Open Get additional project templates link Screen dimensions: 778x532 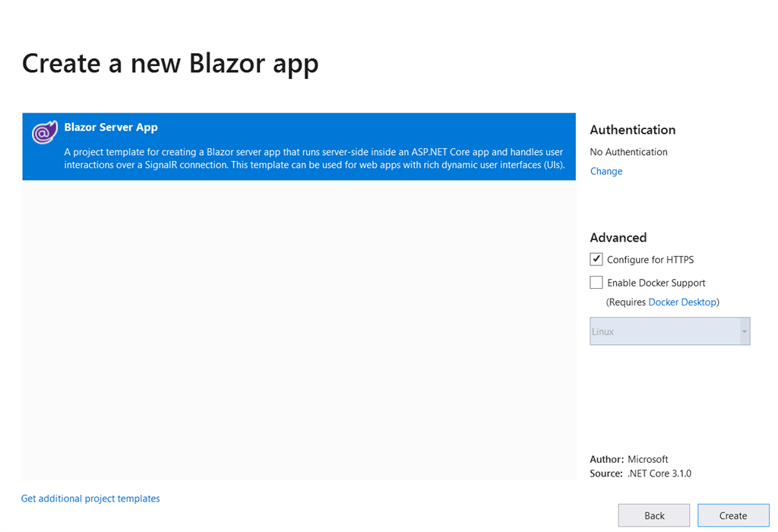(x=90, y=499)
